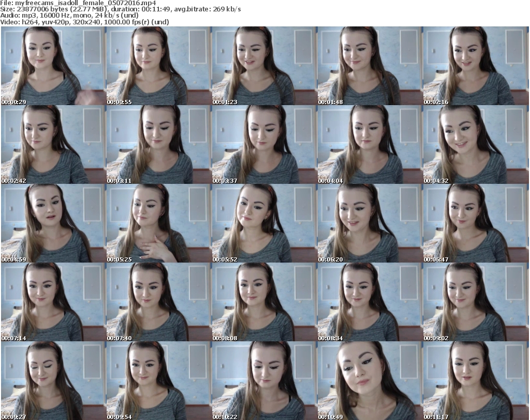530x420 pixels.
Task: Choose the frame stamped 00:06:20
Action: pos(370,223)
